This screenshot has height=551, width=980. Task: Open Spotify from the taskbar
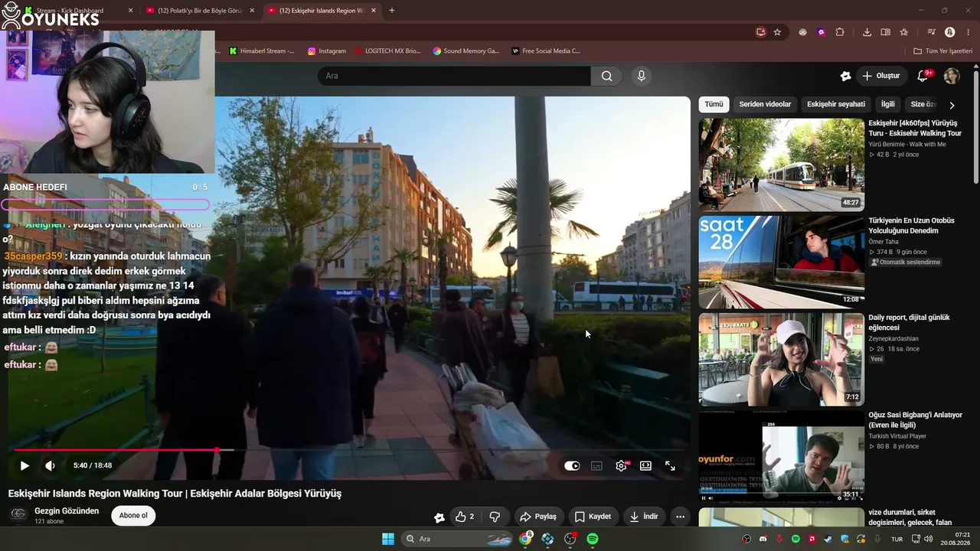tap(593, 539)
